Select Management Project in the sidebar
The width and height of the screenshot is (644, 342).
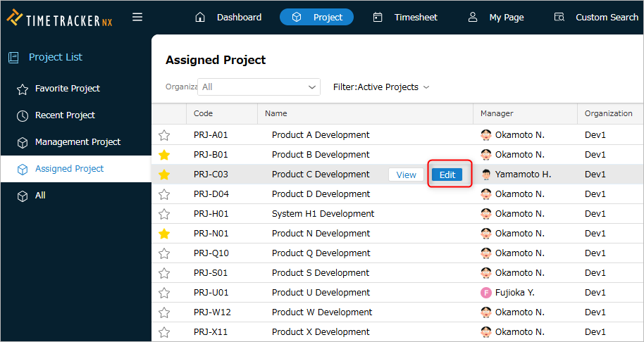pos(76,142)
